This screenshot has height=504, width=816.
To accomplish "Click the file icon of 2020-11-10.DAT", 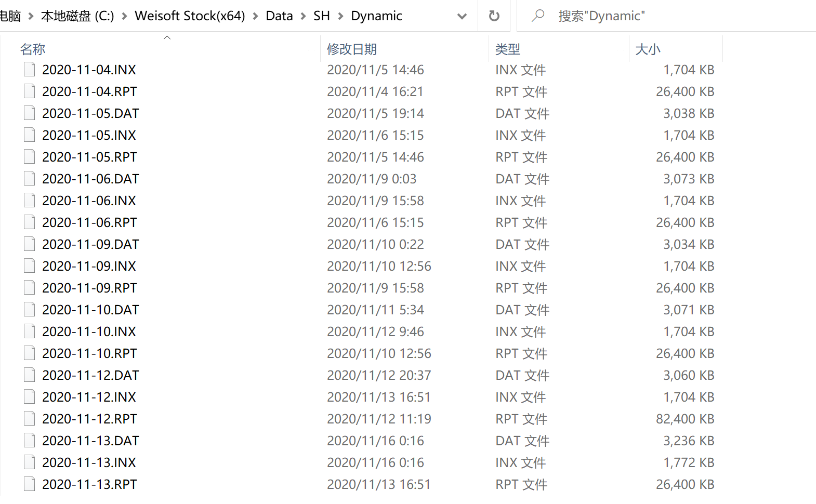I will coord(30,309).
